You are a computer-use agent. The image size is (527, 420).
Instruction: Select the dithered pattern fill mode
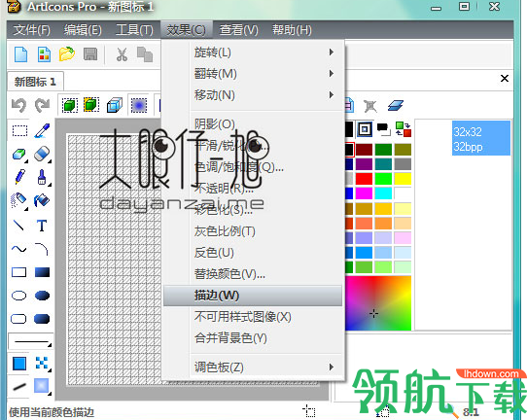pos(42,364)
